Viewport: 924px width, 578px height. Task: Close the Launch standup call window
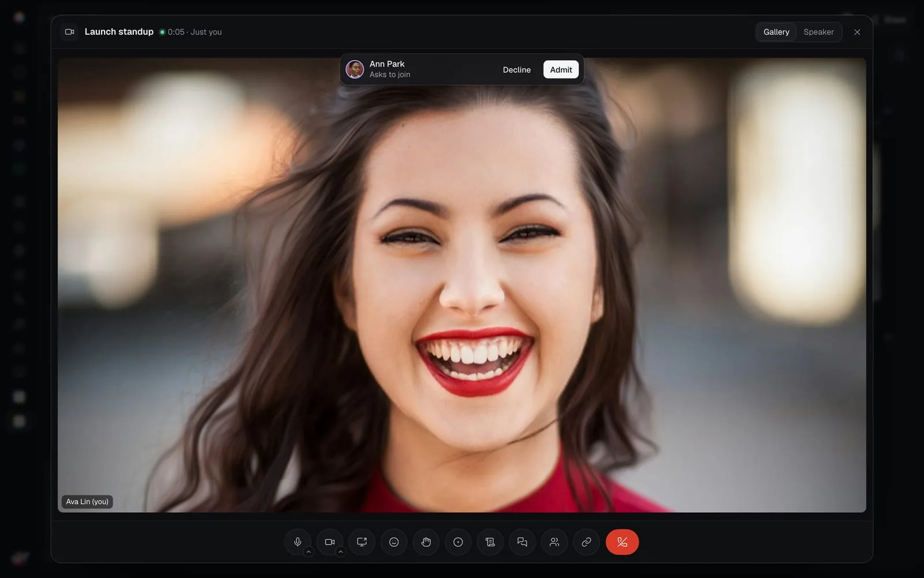[x=857, y=32]
